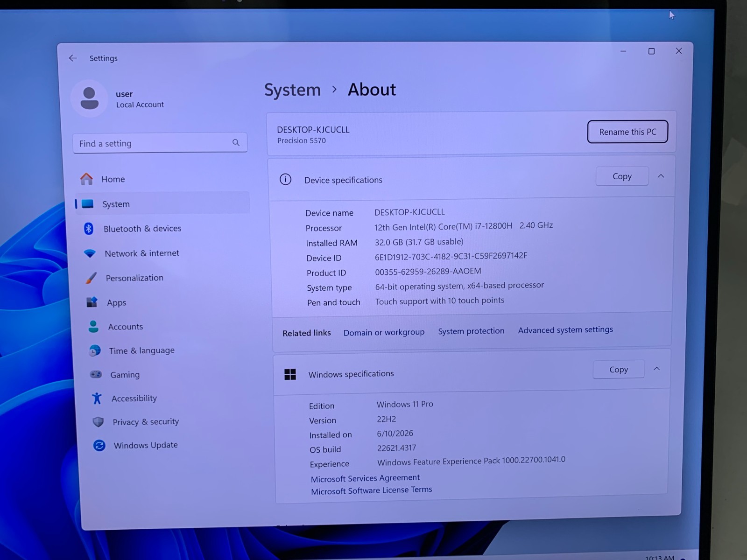The height and width of the screenshot is (560, 747).
Task: Click the user profile avatar
Action: (89, 98)
